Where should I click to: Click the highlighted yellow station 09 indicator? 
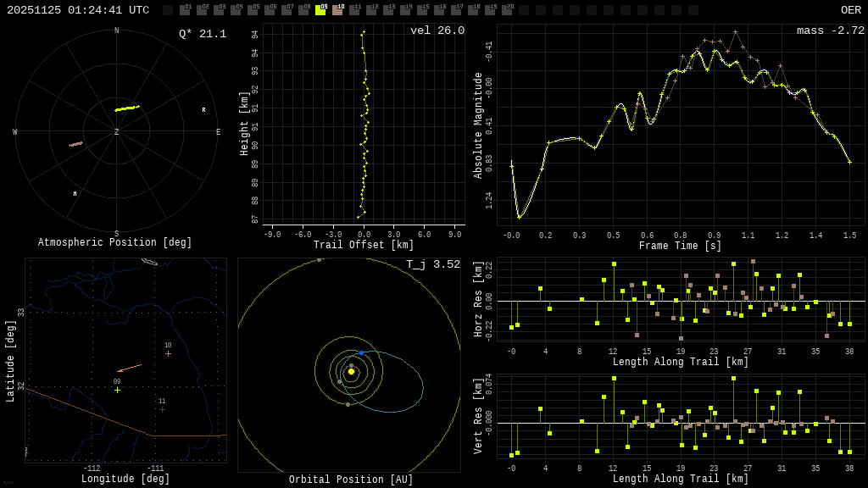pyautogui.click(x=320, y=10)
